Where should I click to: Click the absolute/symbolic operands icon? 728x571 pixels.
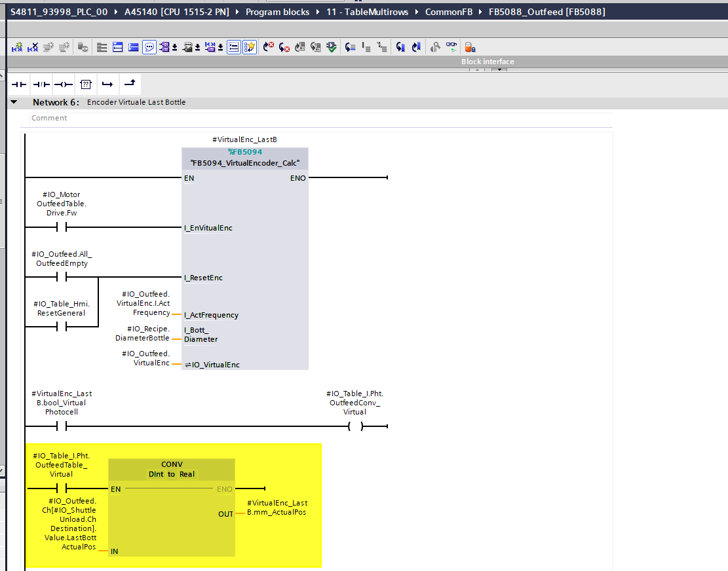click(164, 47)
